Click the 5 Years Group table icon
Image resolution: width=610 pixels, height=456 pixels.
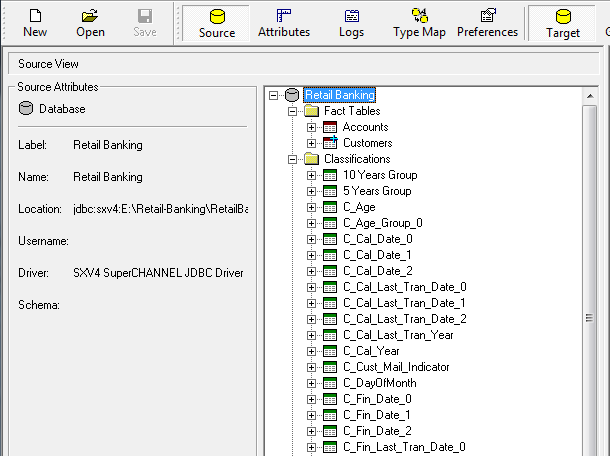pyautogui.click(x=330, y=191)
